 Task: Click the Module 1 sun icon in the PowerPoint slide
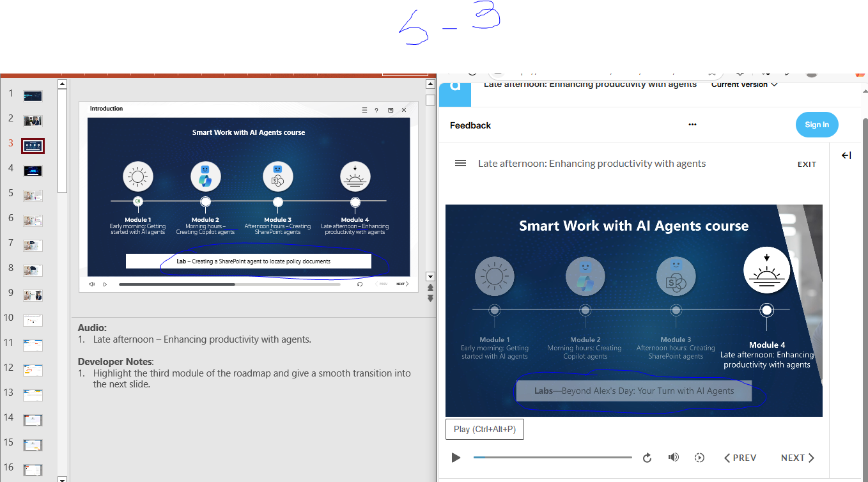[x=138, y=176]
